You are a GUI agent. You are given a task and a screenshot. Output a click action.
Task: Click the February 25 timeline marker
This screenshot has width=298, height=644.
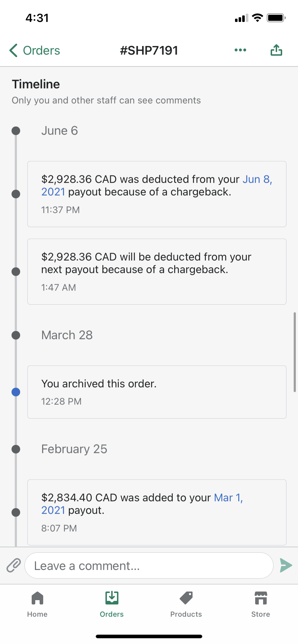16,449
